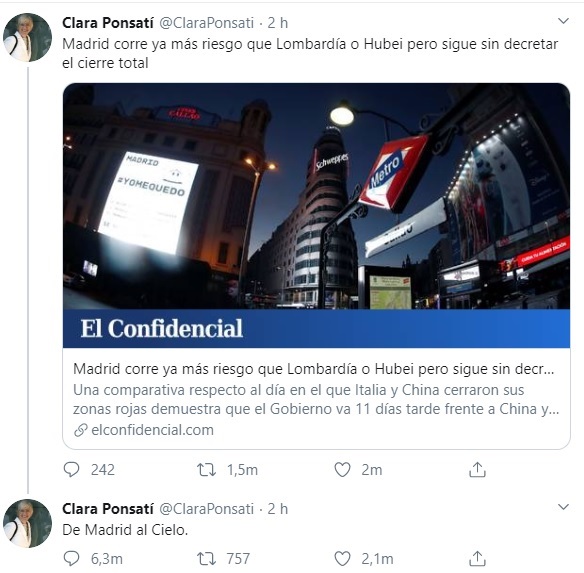Click the first tweet's '2 h' timestamp
Image resolution: width=584 pixels, height=573 pixels.
(277, 23)
